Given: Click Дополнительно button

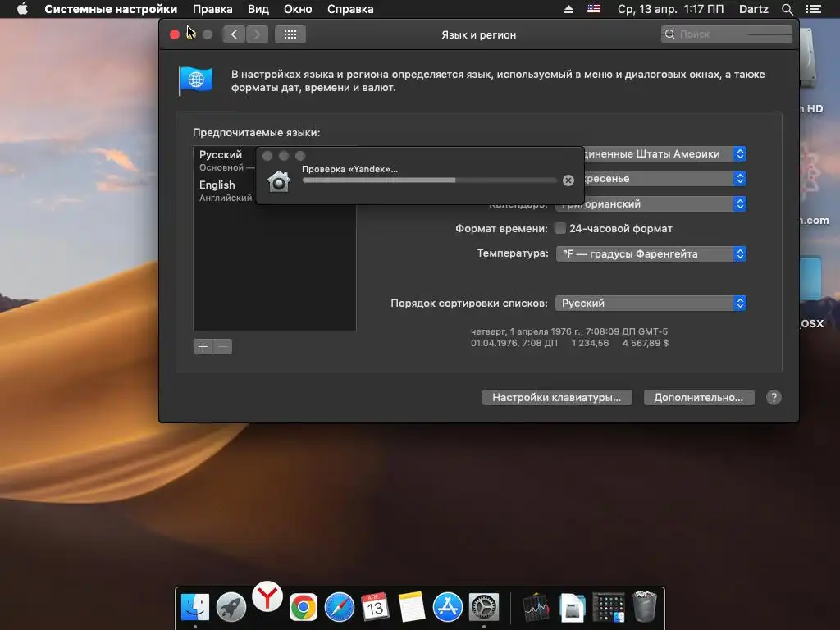Looking at the screenshot, I should 699,398.
